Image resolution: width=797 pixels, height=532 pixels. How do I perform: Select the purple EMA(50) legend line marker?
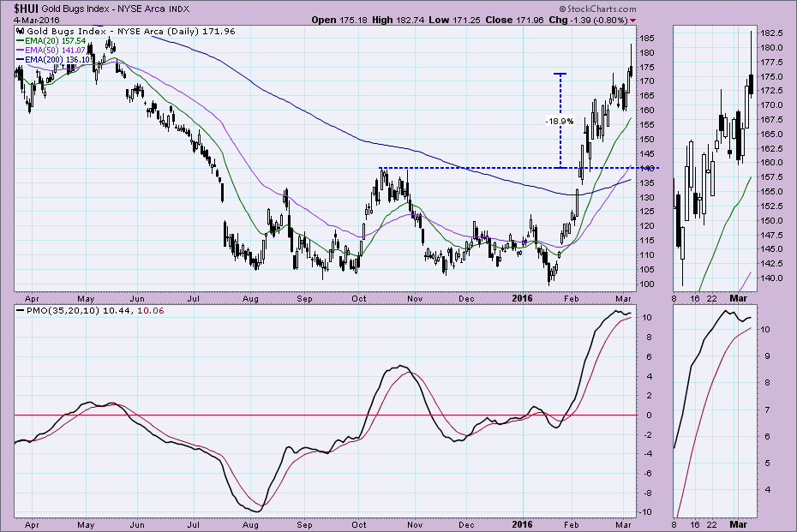click(x=21, y=50)
